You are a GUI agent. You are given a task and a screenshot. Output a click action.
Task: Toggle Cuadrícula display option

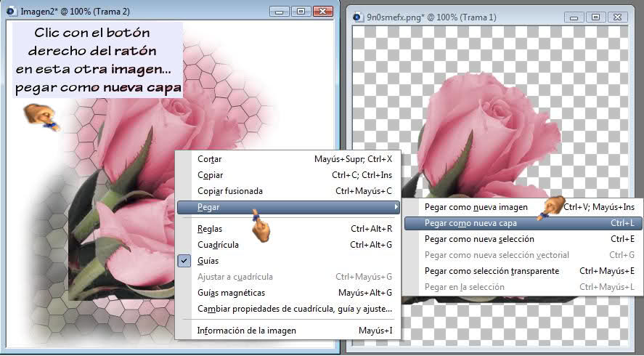pyautogui.click(x=288, y=245)
